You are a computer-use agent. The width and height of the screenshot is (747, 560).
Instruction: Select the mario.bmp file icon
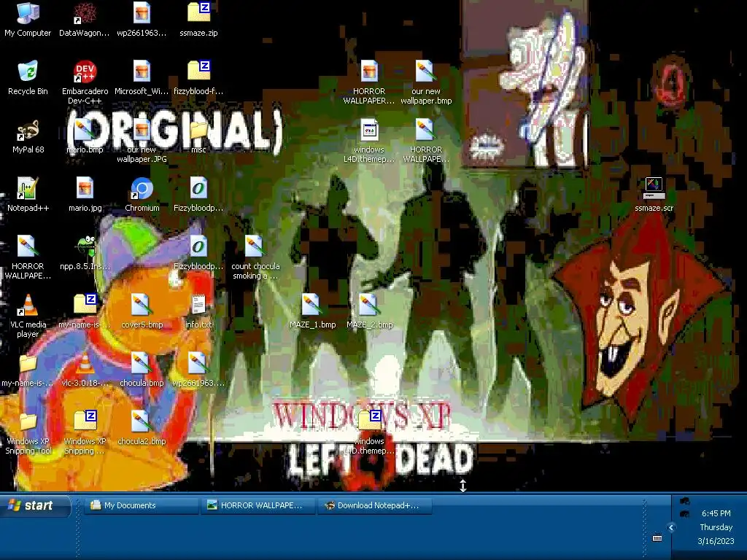85,130
